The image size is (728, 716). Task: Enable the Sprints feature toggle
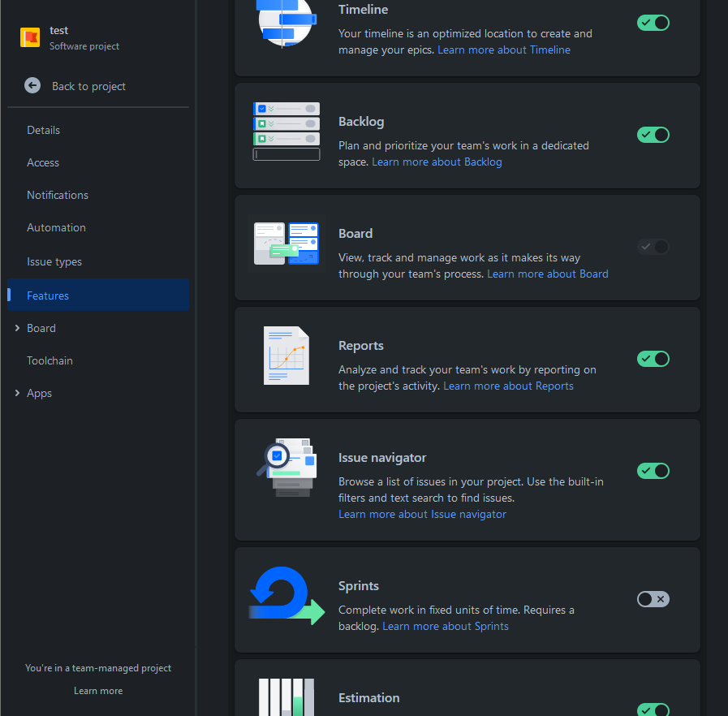pos(653,598)
